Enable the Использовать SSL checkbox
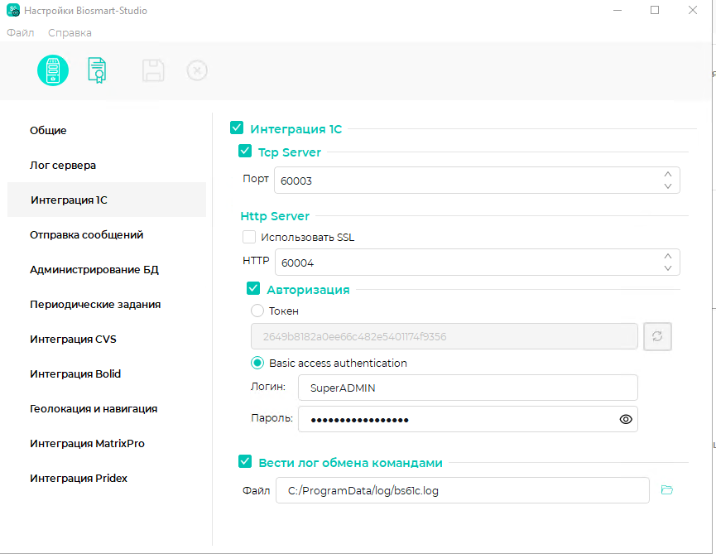Image resolution: width=716 pixels, height=554 pixels. 249,237
